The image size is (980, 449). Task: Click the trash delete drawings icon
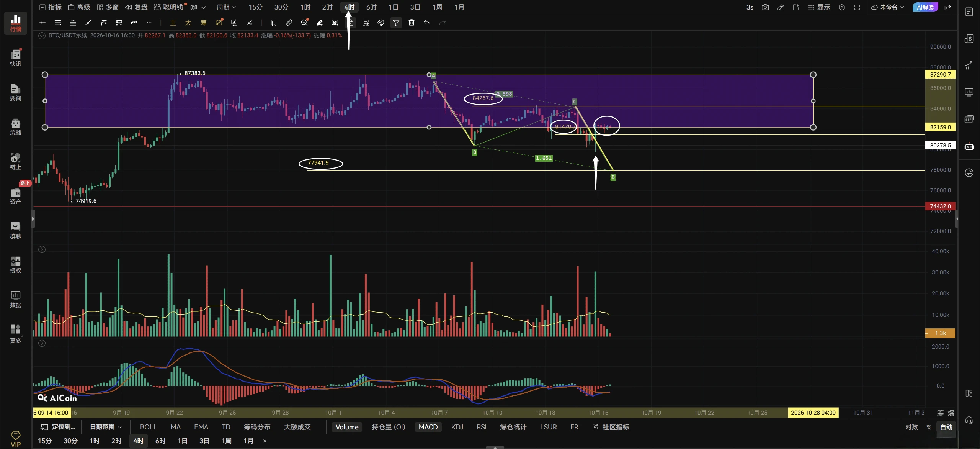click(412, 23)
